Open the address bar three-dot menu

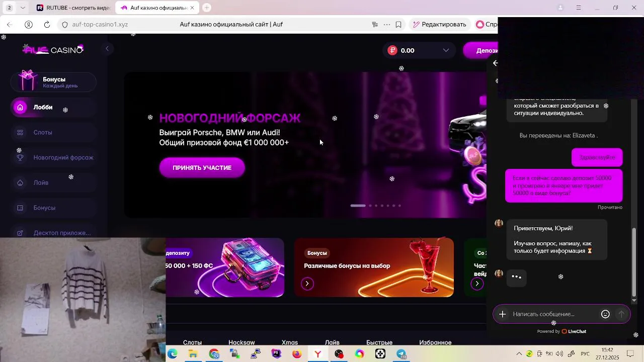(386, 24)
